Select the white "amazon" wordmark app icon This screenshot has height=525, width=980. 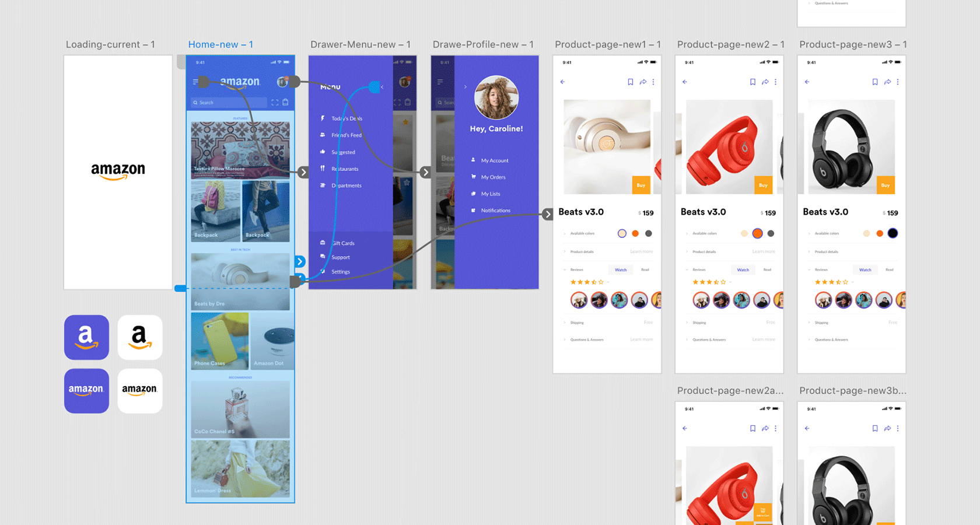click(139, 391)
